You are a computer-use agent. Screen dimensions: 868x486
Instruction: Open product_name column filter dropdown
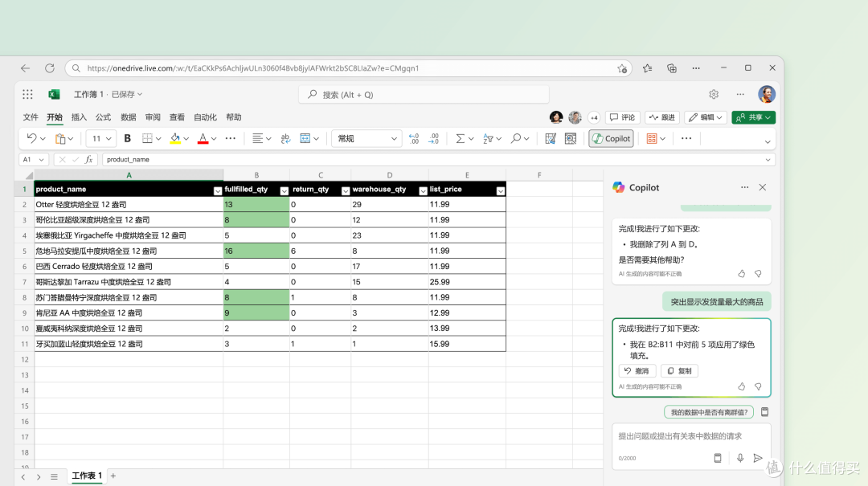click(218, 191)
